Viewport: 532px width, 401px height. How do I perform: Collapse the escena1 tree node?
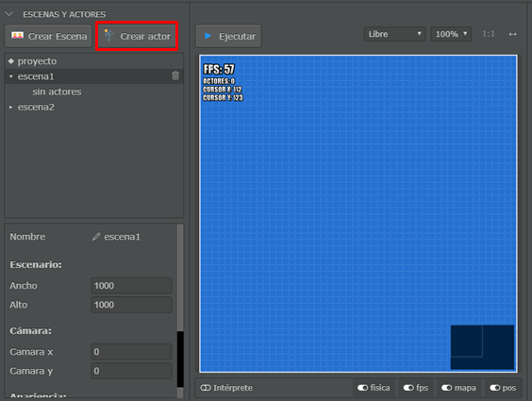point(11,76)
